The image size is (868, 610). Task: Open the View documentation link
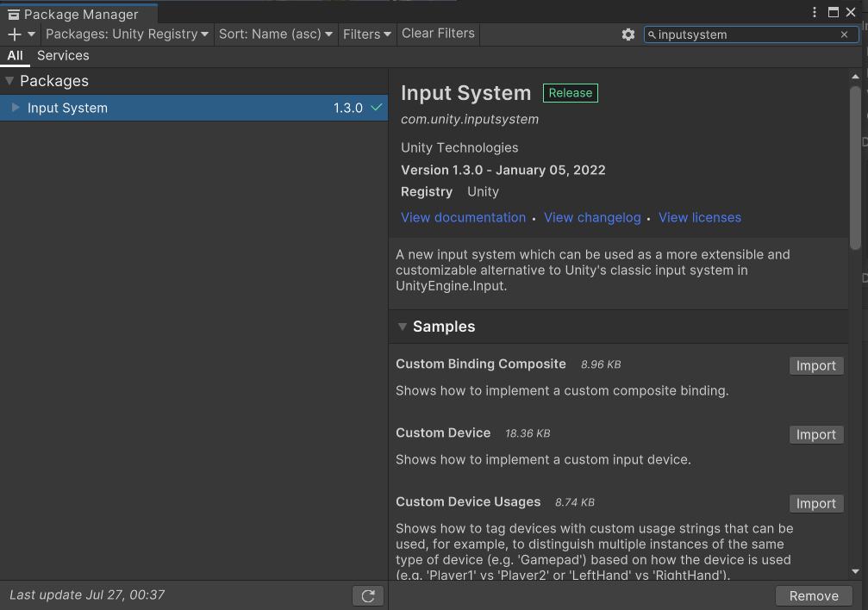(x=464, y=217)
